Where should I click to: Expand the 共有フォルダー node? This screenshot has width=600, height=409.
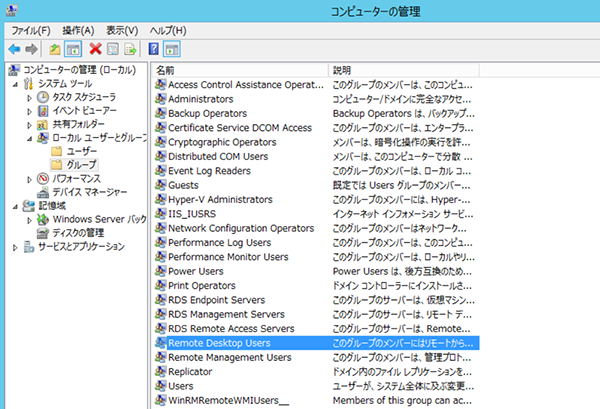pos(29,125)
